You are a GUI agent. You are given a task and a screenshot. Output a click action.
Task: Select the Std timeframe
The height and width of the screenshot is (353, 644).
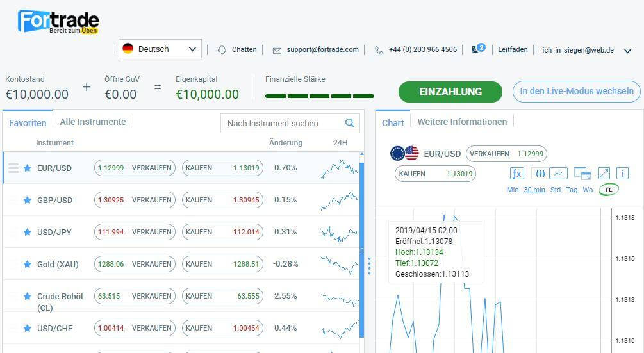click(556, 190)
